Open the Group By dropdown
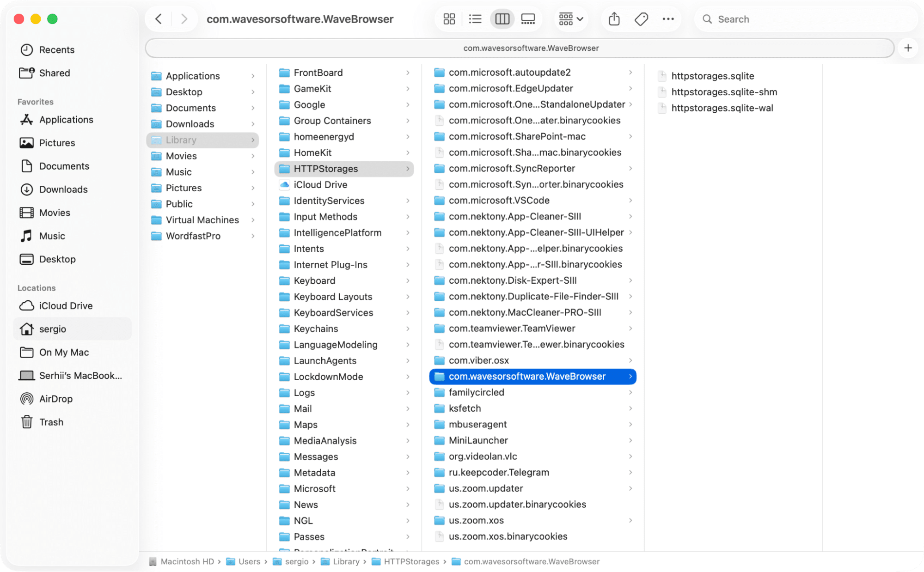This screenshot has width=924, height=572. tap(571, 19)
